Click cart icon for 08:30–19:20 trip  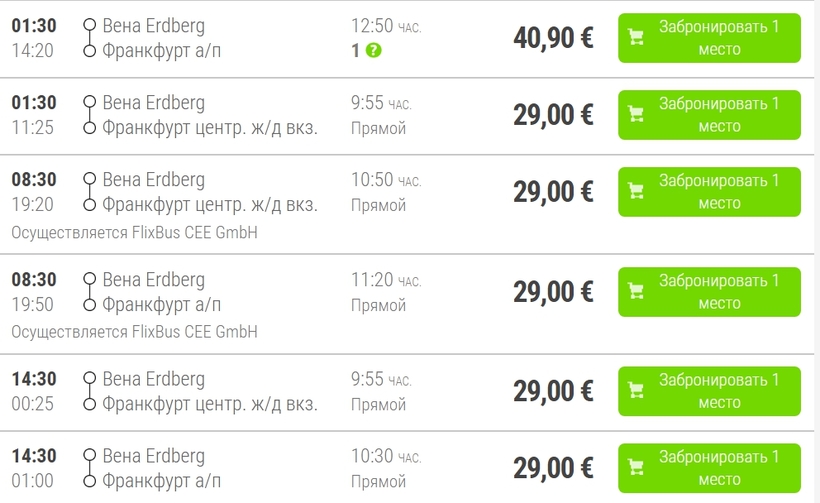coord(636,191)
